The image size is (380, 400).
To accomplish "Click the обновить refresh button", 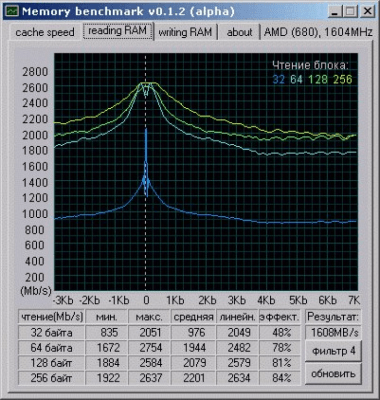I will [333, 374].
